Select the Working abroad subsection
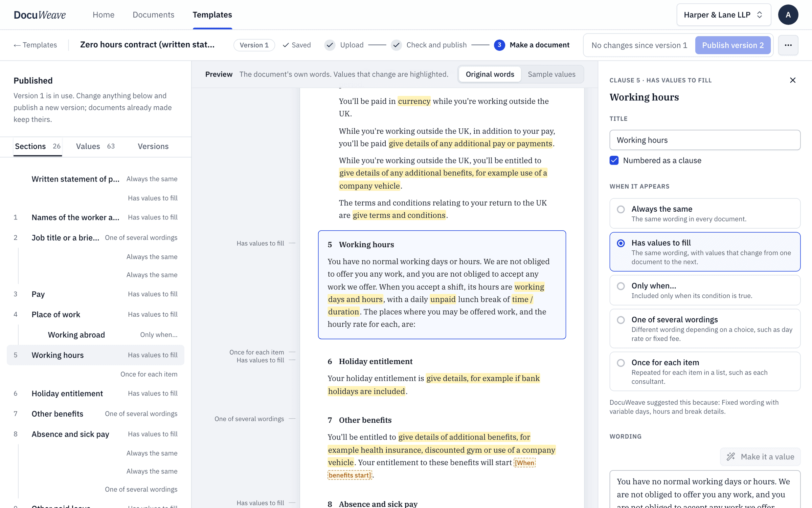 click(95, 335)
